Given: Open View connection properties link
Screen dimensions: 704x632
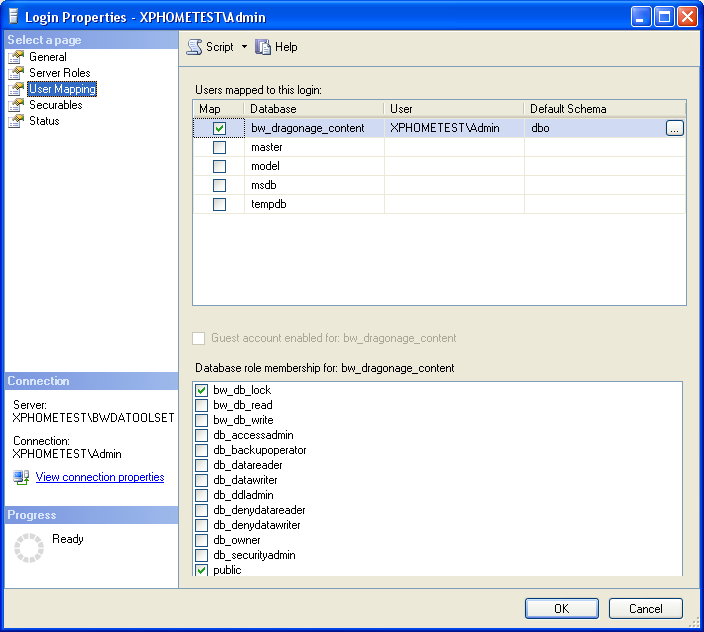Looking at the screenshot, I should (x=100, y=477).
